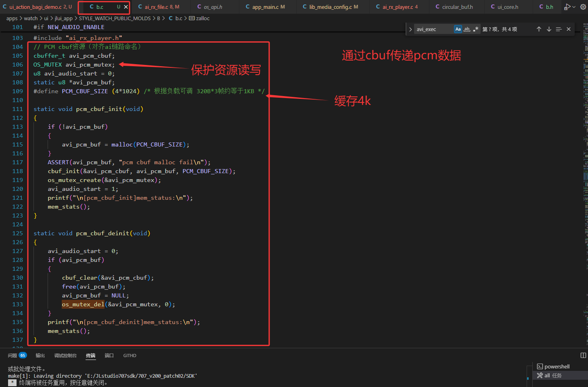588x387 pixels.
Task: Switch to ui_action_bagi_demo.c tab
Action: pyautogui.click(x=38, y=7)
